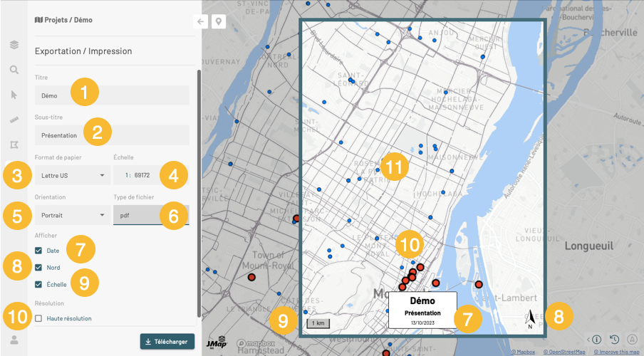Uncheck the Date checkbox

click(38, 251)
